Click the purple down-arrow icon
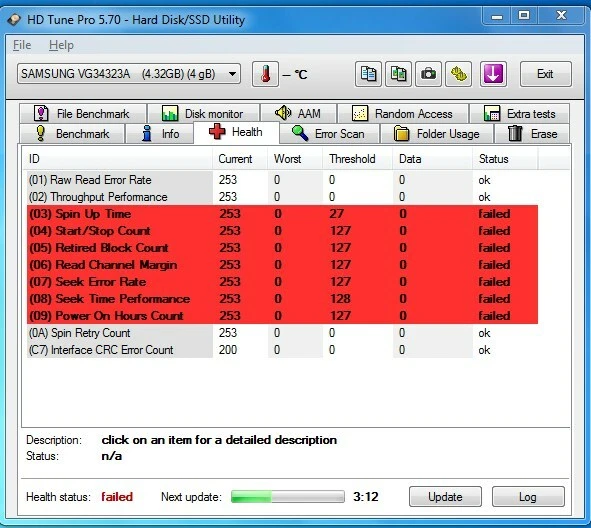The width and height of the screenshot is (591, 528). pyautogui.click(x=493, y=74)
